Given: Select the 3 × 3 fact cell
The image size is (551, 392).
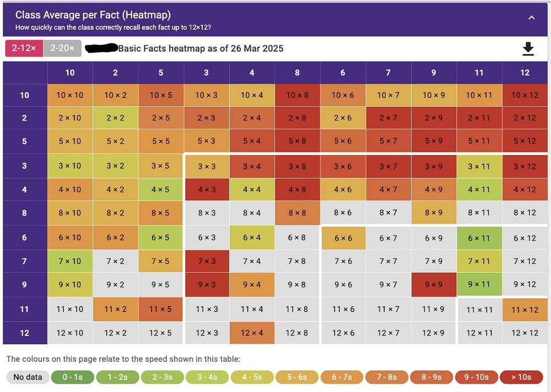Looking at the screenshot, I should click(207, 166).
